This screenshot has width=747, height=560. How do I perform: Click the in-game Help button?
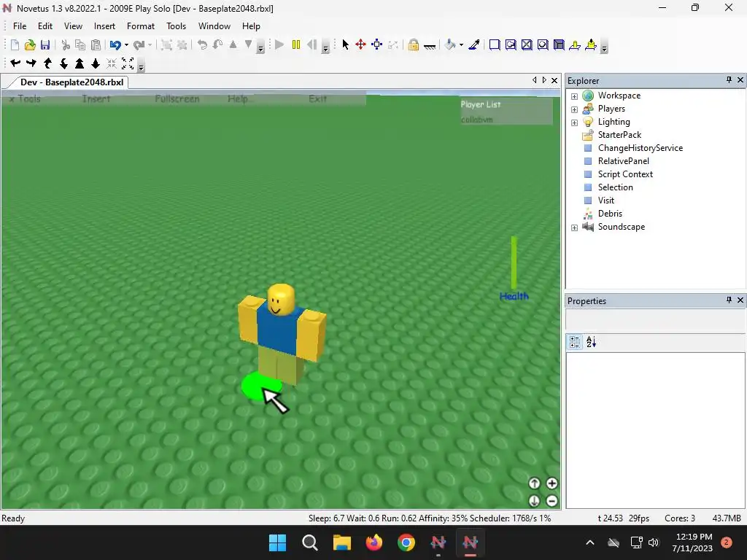click(x=239, y=98)
